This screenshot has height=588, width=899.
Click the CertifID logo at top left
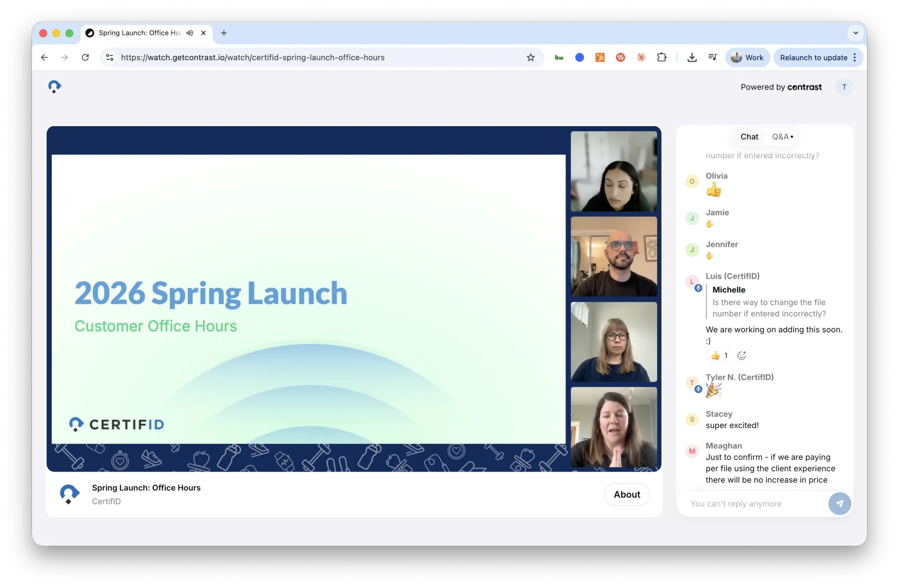click(x=55, y=86)
